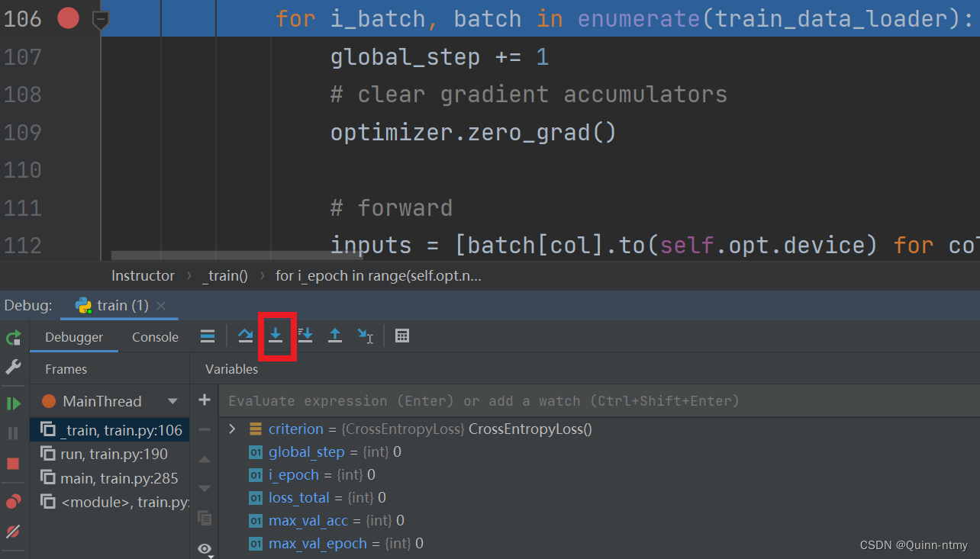Select frame _train, train.py:106

coord(110,430)
